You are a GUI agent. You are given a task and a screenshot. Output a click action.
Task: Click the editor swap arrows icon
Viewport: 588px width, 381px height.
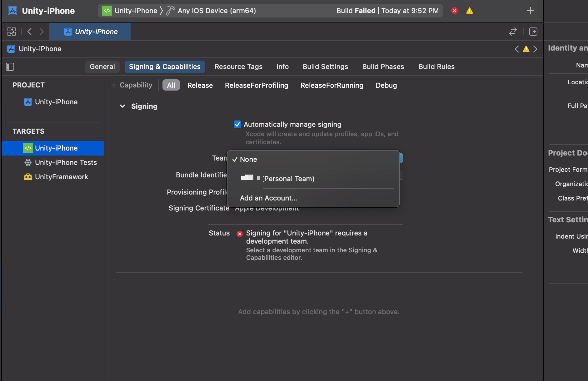tap(513, 32)
